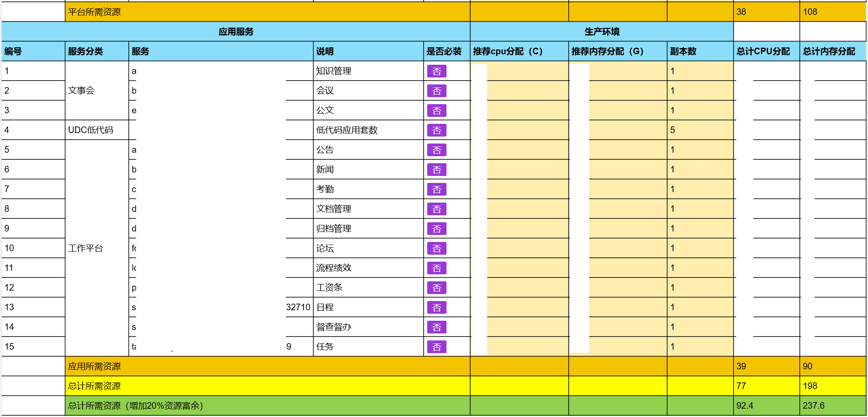Image resolution: width=868 pixels, height=417 pixels.
Task: Click the 推荐cpu分配（C） column header
Action: (x=520, y=51)
